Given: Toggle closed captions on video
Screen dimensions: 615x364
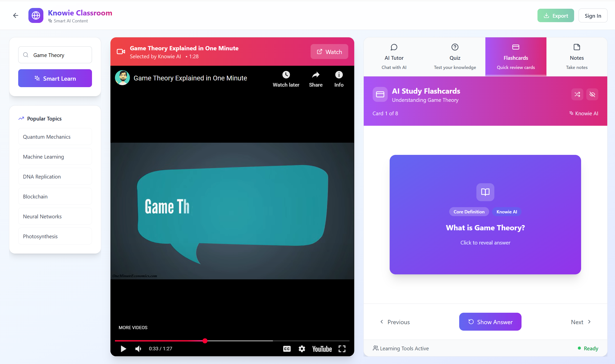Looking at the screenshot, I should (x=287, y=349).
